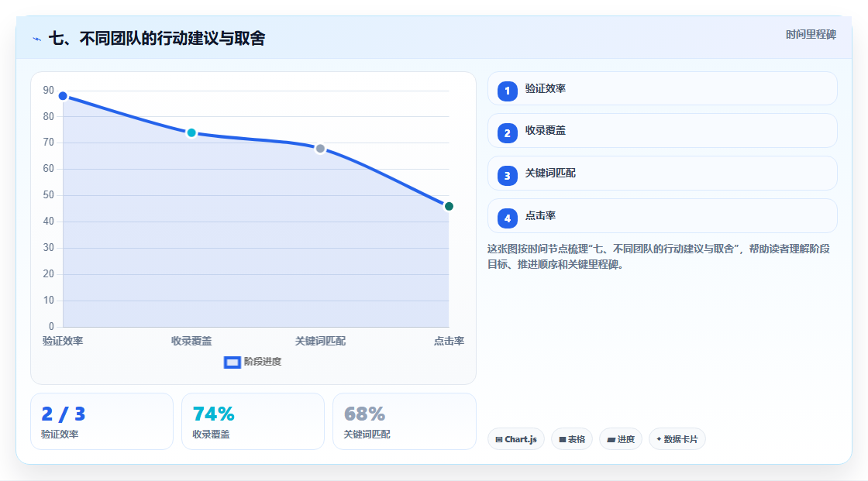Select the gray 关键词匹配 data point
Screen dimensions: 868x481
320,149
